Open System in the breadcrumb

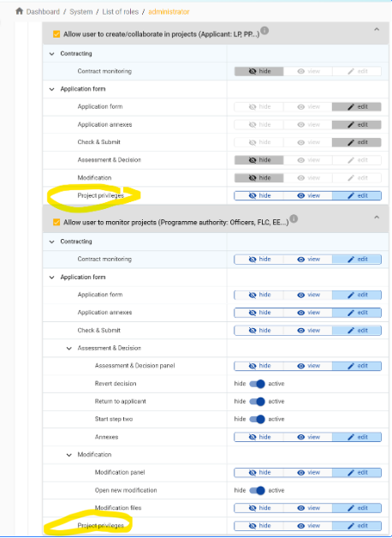pos(80,12)
